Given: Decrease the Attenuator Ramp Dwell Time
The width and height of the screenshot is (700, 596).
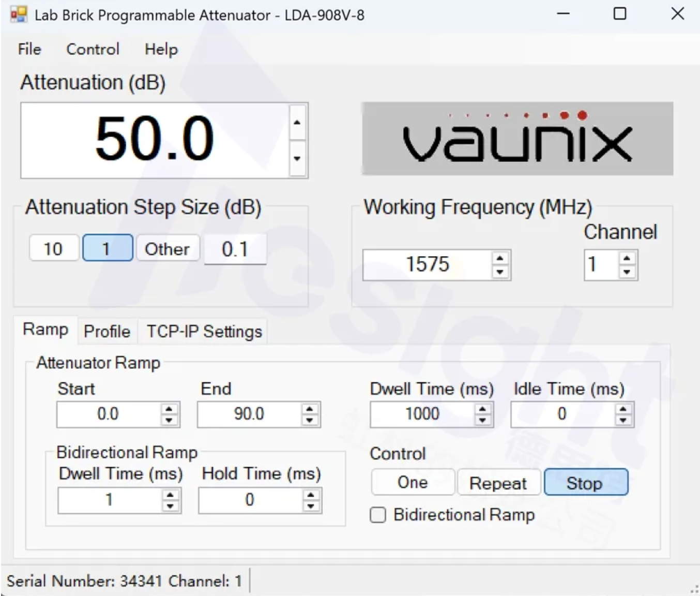Looking at the screenshot, I should click(x=482, y=420).
